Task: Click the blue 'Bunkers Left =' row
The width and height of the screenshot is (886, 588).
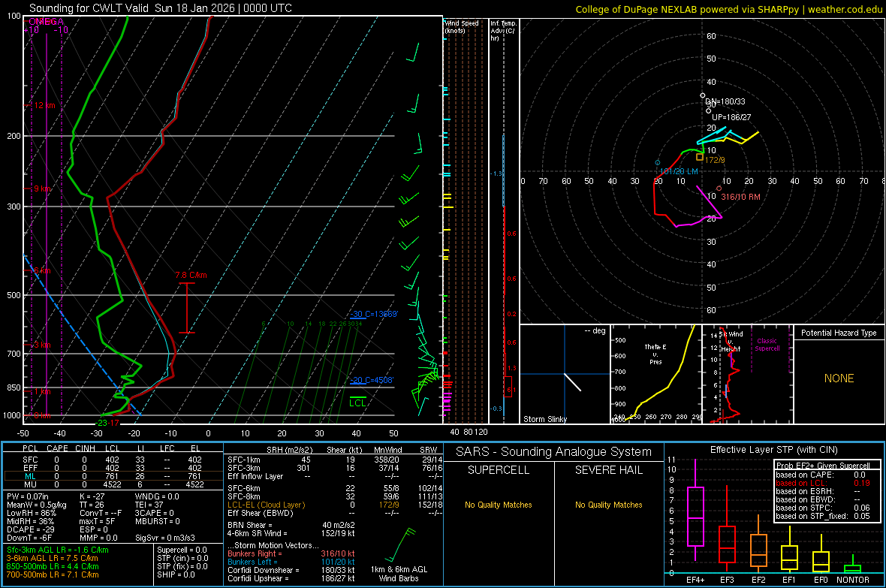Action: point(291,562)
